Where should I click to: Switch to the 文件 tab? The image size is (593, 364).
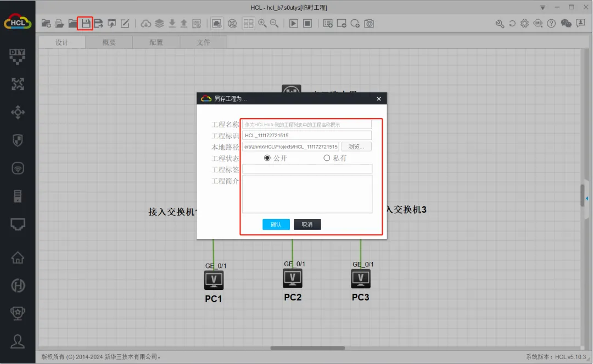tap(204, 42)
